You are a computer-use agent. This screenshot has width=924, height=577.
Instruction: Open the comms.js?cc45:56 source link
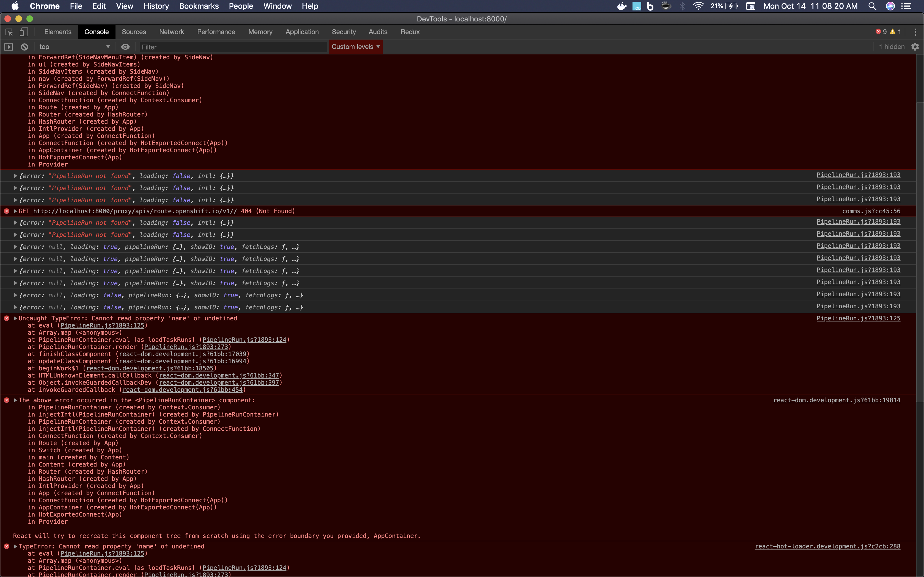pyautogui.click(x=871, y=211)
